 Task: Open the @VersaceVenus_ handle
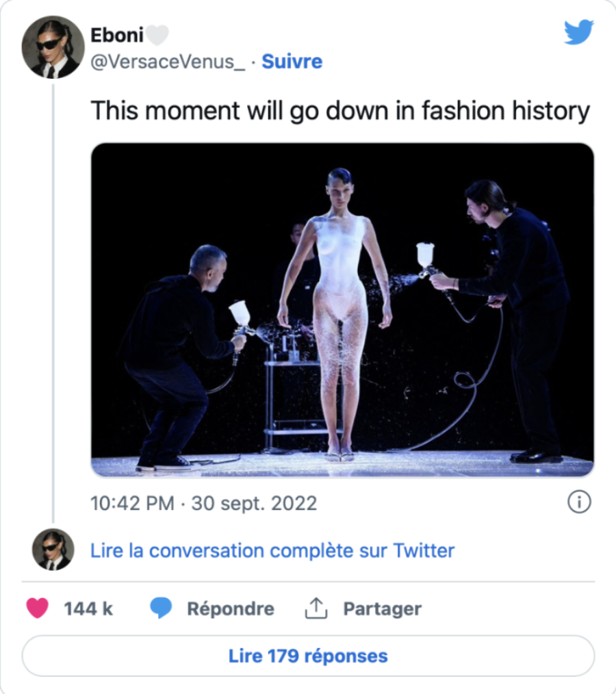(x=168, y=62)
